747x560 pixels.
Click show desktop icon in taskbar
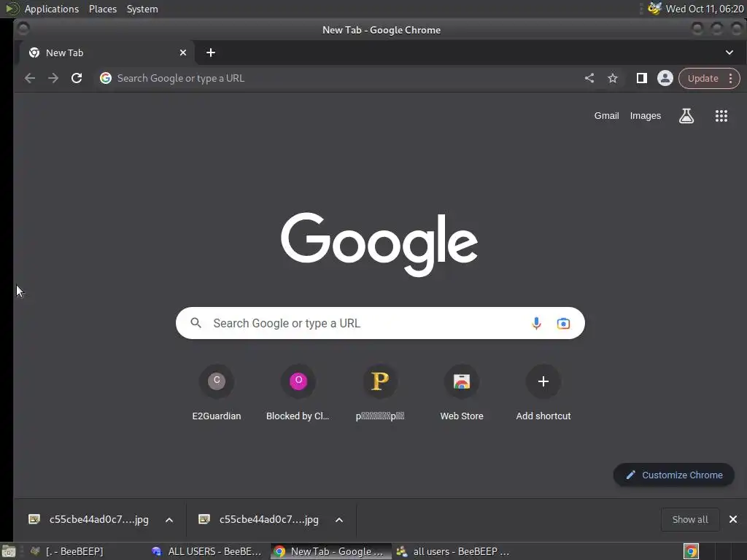(x=9, y=551)
